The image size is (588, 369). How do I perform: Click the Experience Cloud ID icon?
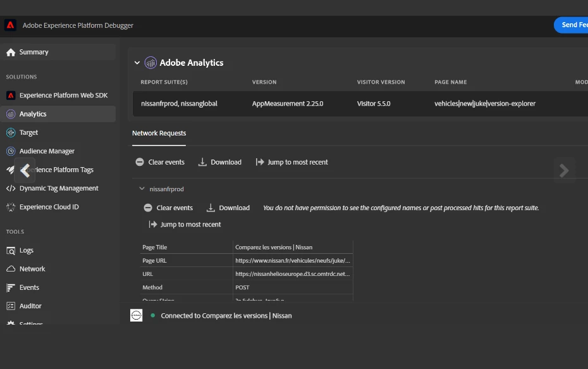pyautogui.click(x=11, y=207)
